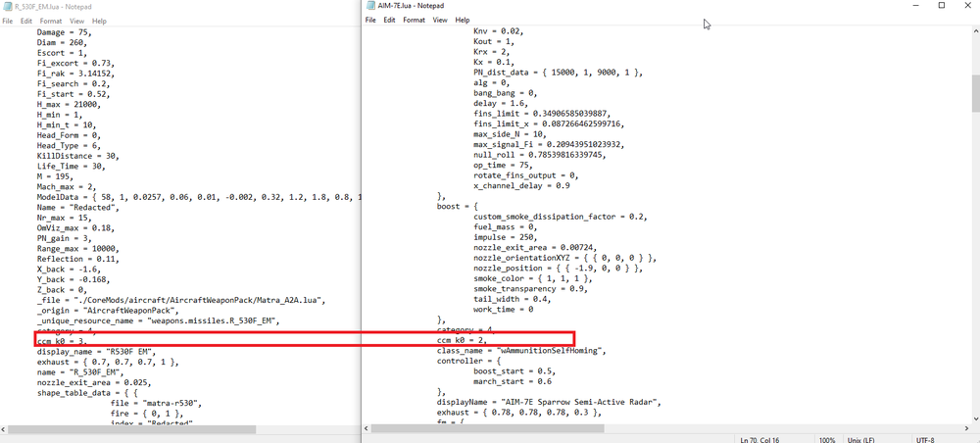The width and height of the screenshot is (980, 443).
Task: Click the line 'Damage = 75,'
Action: click(x=65, y=32)
